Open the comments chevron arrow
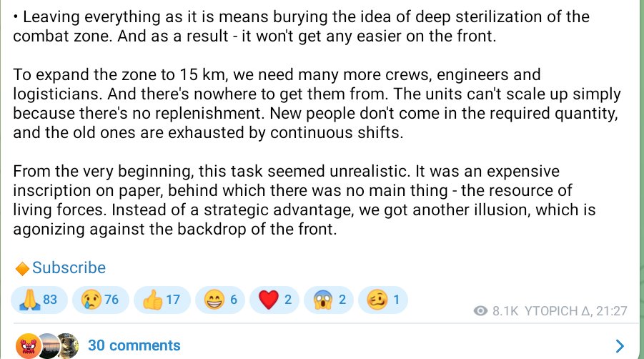Viewport: 644px width, 359px height. tap(619, 347)
